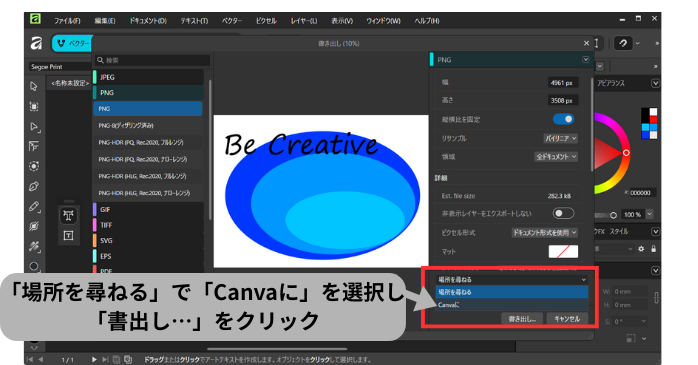The width and height of the screenshot is (698, 365).
Task: Open the リサンプル バイリニア dropdown
Action: pos(560,138)
